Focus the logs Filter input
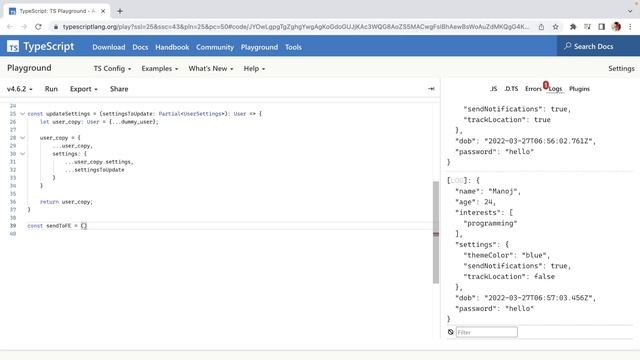This screenshot has width=640, height=360. pos(486,332)
